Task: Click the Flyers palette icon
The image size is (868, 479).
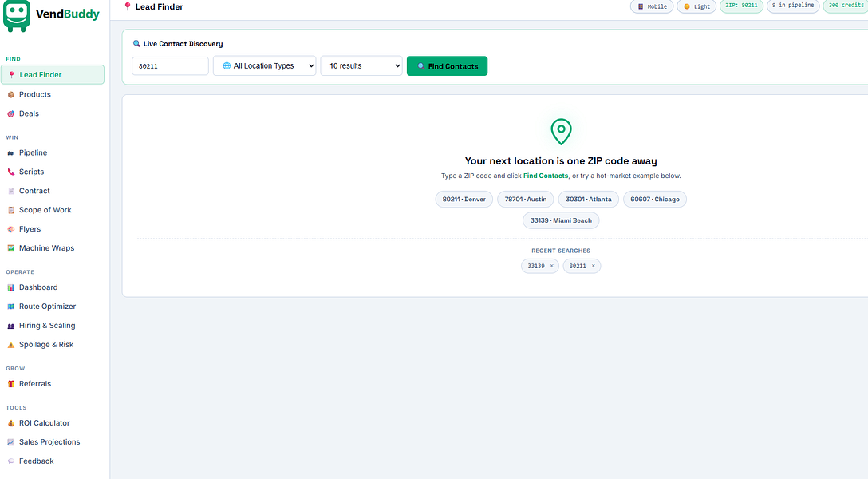Action: pyautogui.click(x=11, y=229)
